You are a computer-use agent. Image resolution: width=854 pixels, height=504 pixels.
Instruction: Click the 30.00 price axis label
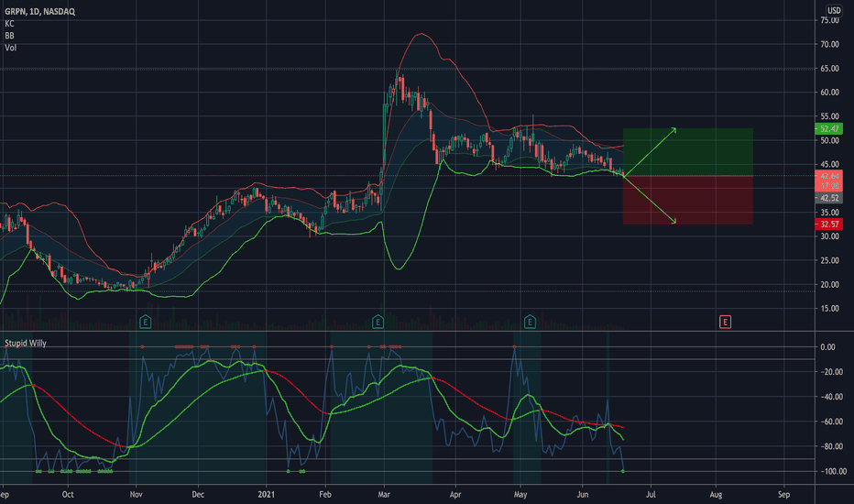[829, 236]
